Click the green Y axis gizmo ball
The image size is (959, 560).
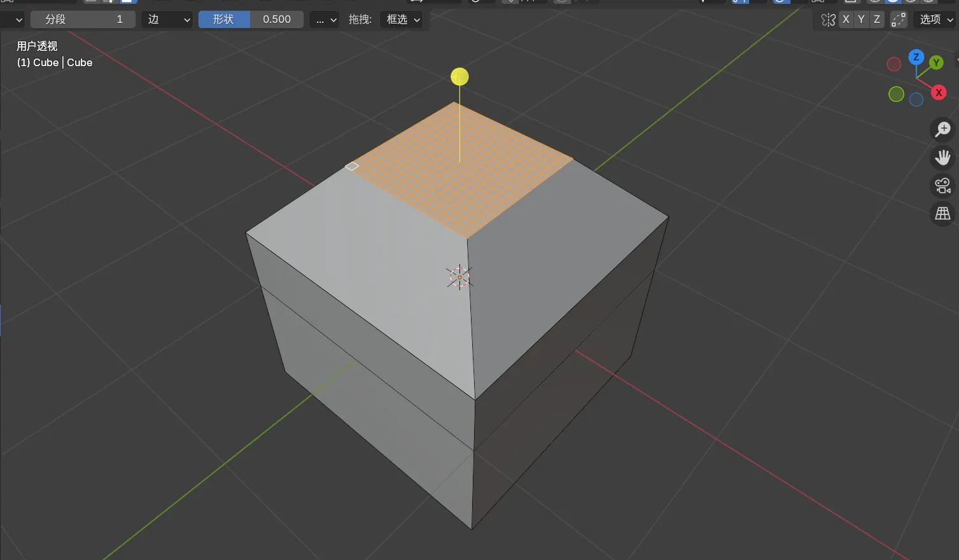click(935, 62)
